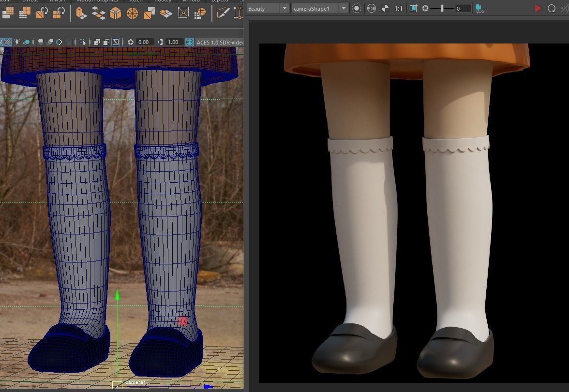Click the box-on-plane mapping shelf icon
569x392 pixels.
tap(81, 14)
